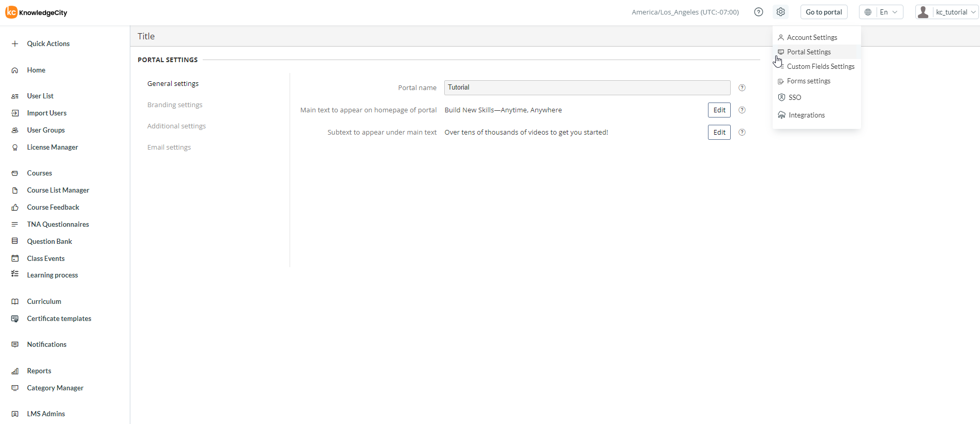Click the settings gear icon in header

pyautogui.click(x=780, y=12)
